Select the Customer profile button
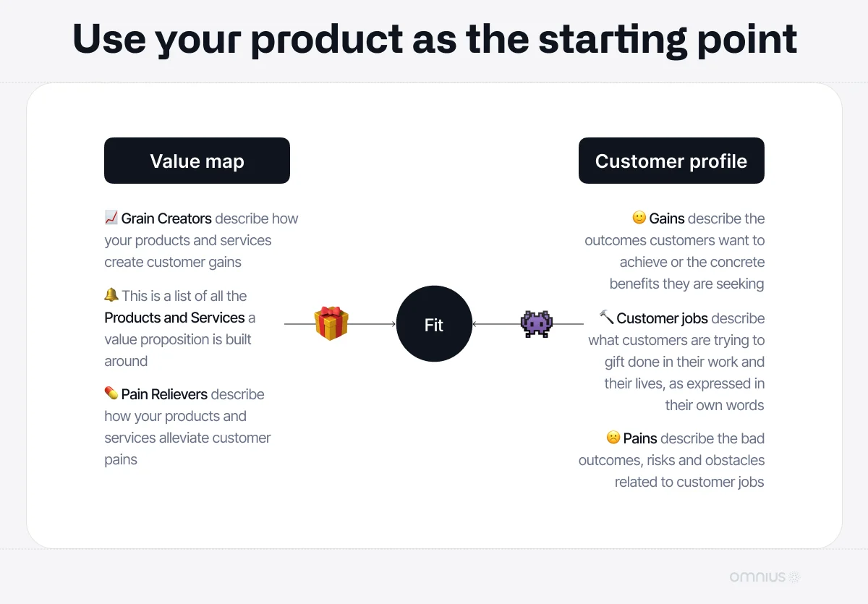The height and width of the screenshot is (604, 868). [x=671, y=161]
